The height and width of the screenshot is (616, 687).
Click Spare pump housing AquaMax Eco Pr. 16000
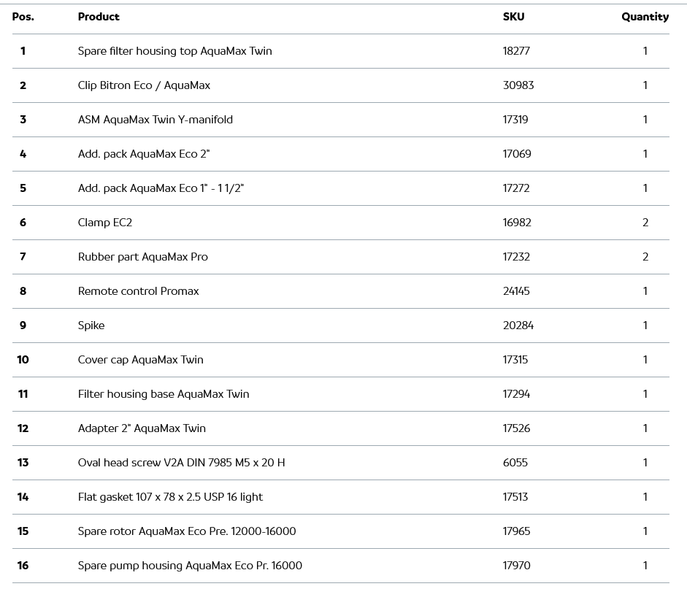tap(190, 566)
